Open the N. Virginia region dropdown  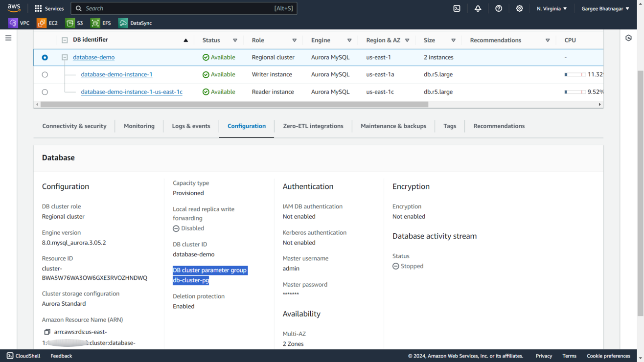tap(552, 8)
